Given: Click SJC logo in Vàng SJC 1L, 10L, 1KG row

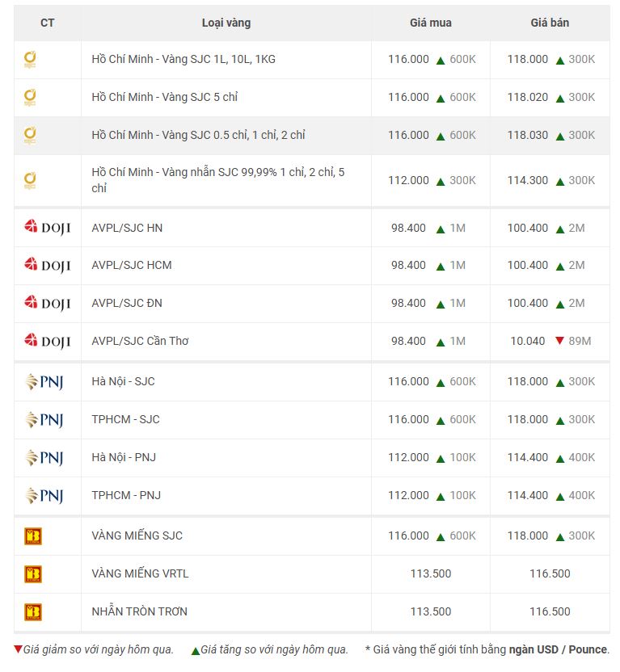Looking at the screenshot, I should point(30,60).
